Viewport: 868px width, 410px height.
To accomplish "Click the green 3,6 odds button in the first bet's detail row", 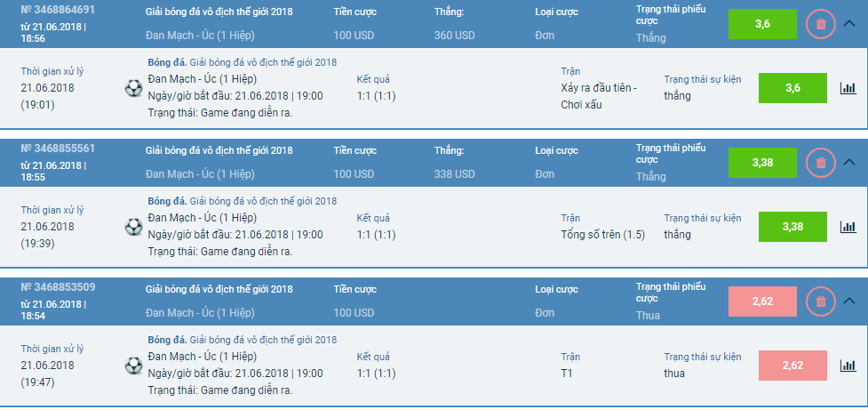I will pyautogui.click(x=792, y=88).
